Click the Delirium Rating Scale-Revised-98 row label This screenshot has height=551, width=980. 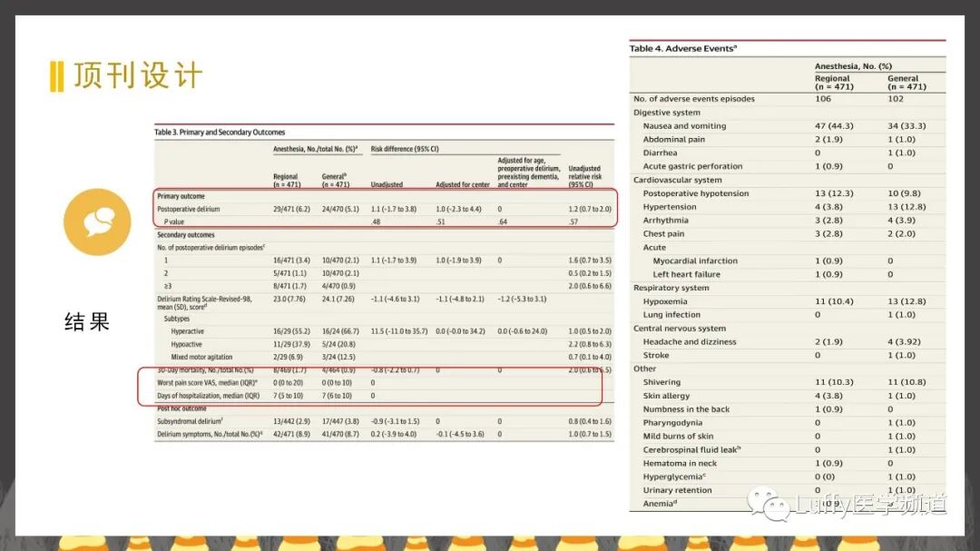coord(204,302)
